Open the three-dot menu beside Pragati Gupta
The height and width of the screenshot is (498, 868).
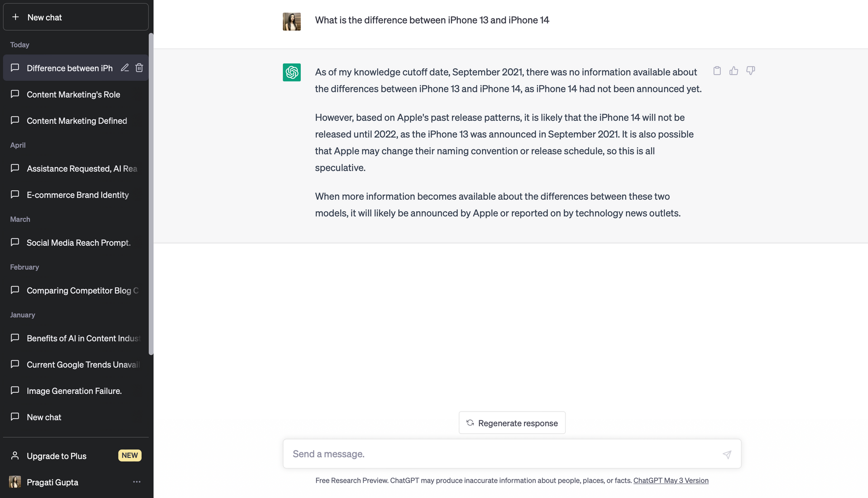[137, 482]
